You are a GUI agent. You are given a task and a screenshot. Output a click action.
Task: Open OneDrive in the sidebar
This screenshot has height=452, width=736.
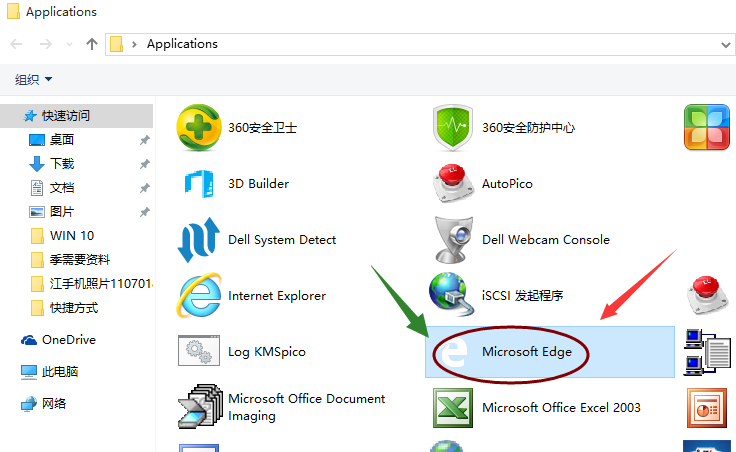pyautogui.click(x=68, y=340)
